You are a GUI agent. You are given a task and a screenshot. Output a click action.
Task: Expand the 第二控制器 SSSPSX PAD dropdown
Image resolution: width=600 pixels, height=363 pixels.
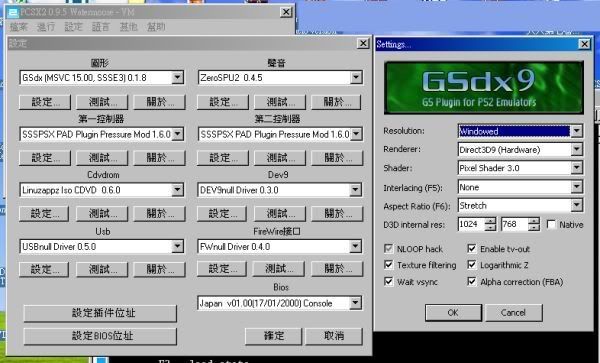pyautogui.click(x=356, y=134)
